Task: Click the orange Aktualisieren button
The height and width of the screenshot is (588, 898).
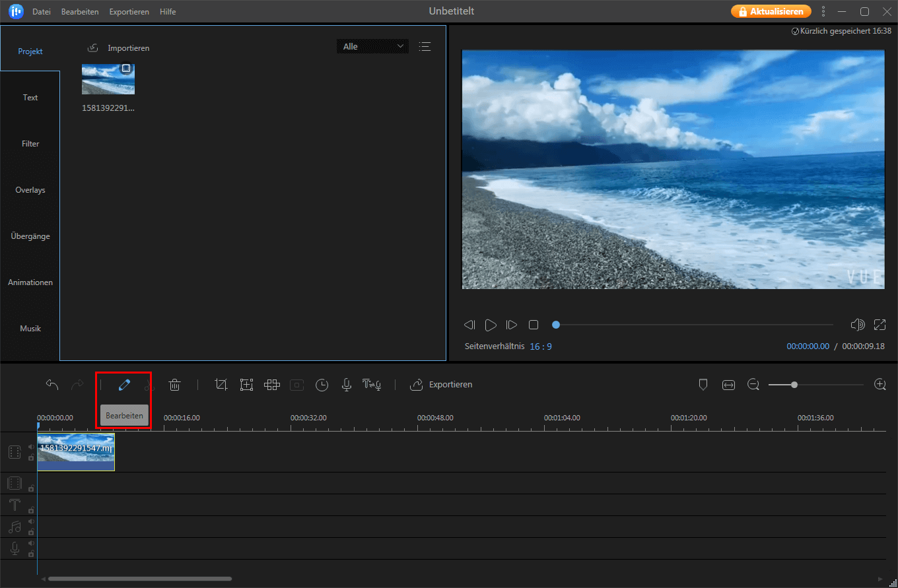Action: click(x=771, y=11)
